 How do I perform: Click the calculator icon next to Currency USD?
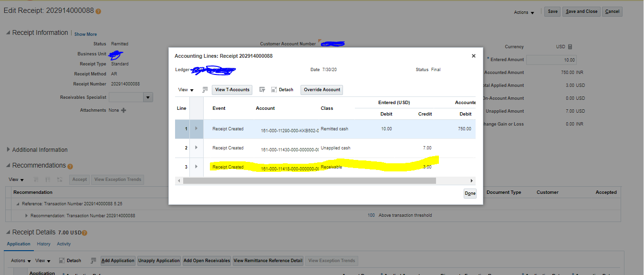[571, 47]
